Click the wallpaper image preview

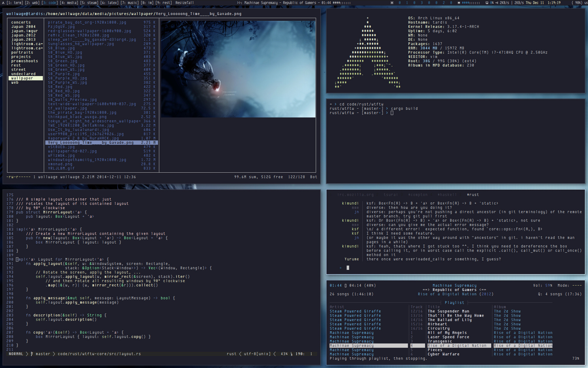click(238, 69)
